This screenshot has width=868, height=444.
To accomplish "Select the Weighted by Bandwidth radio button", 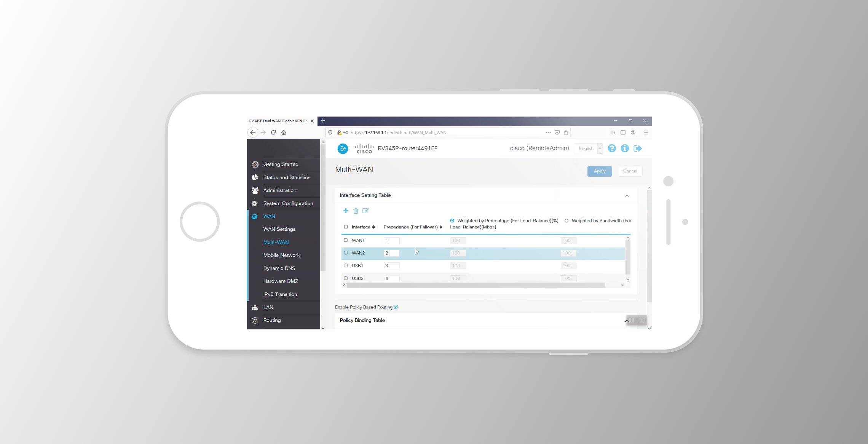I will pos(566,221).
